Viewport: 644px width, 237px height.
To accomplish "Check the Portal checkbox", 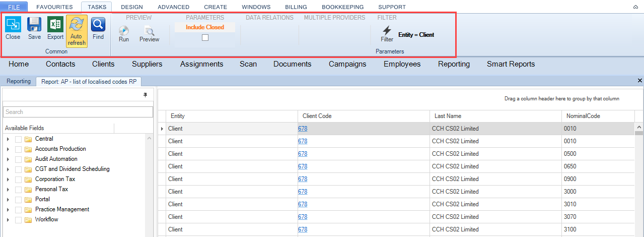I will pos(18,200).
